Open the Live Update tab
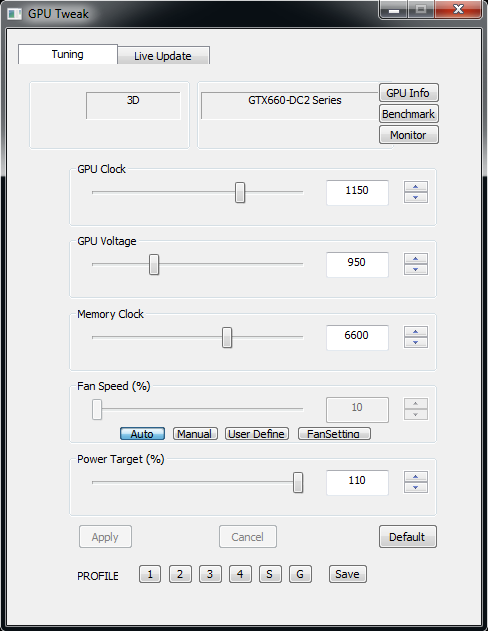 [x=163, y=56]
